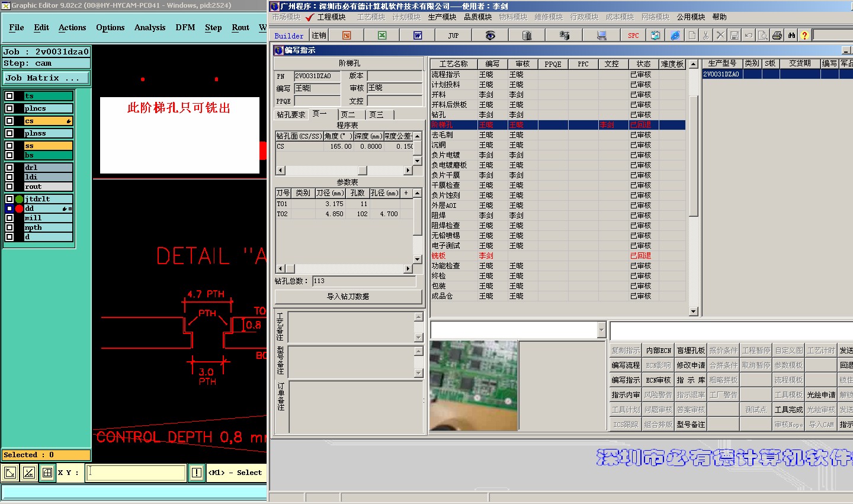Click the computer terminal icon
This screenshot has width=853, height=504.
click(x=601, y=36)
